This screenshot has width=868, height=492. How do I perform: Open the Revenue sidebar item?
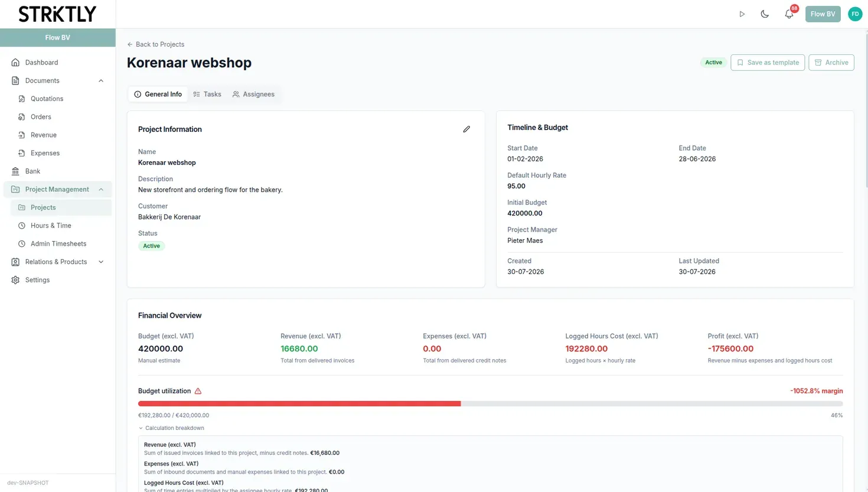coord(61,135)
